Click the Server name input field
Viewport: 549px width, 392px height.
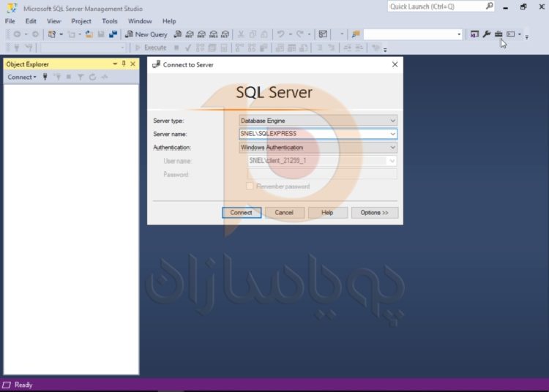[311, 135]
